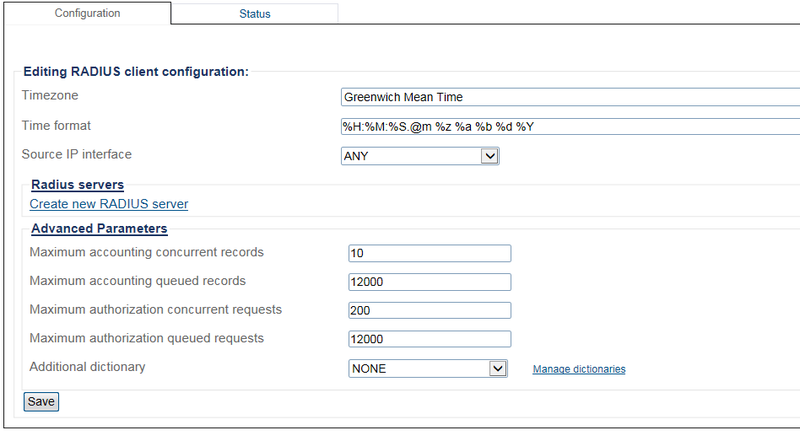Focus the Time format input box
The width and height of the screenshot is (800, 441).
(568, 126)
